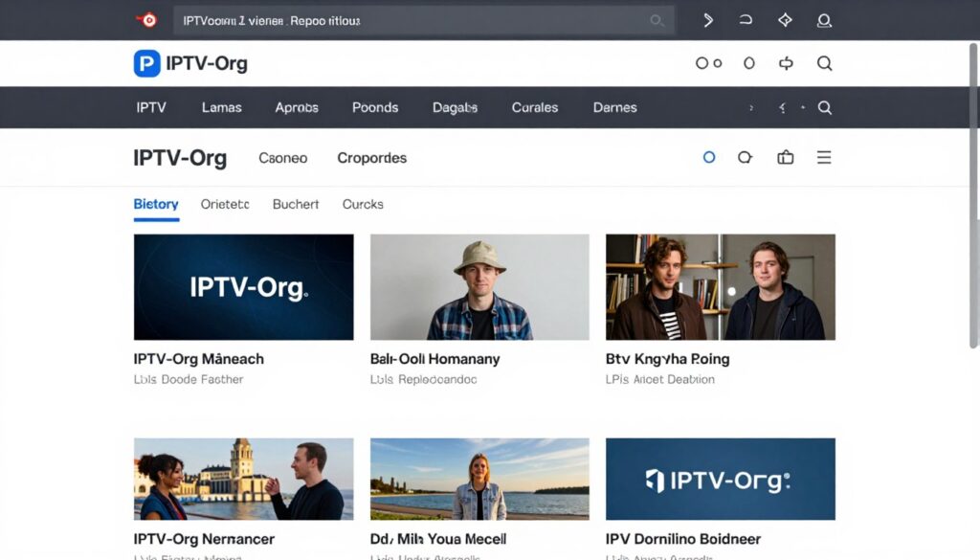Viewport: 980px width, 560px height.
Task: Open the hamburger menu at the far right
Action: pyautogui.click(x=824, y=157)
